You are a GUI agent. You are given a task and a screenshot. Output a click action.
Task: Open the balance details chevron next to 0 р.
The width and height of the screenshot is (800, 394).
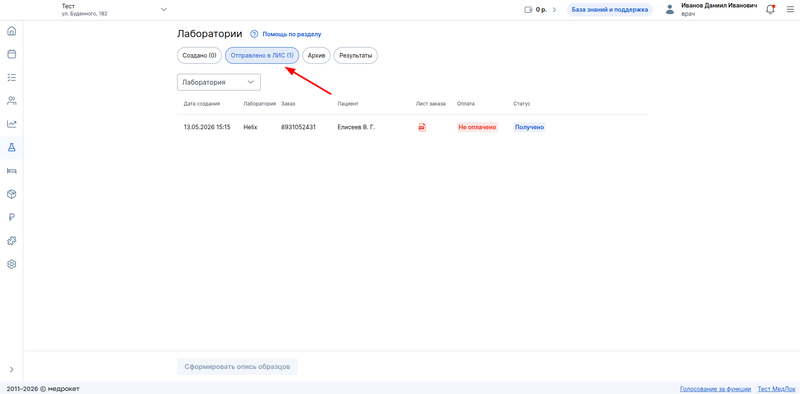coord(554,9)
